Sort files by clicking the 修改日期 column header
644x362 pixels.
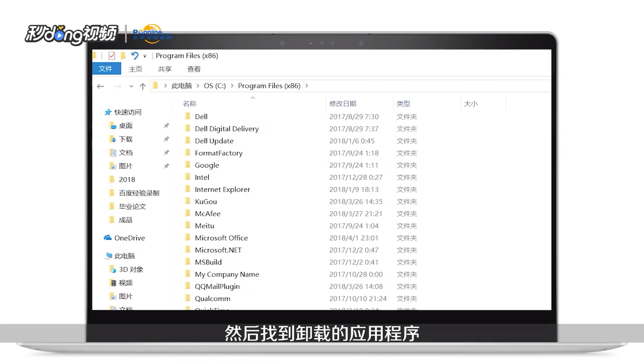pyautogui.click(x=343, y=104)
